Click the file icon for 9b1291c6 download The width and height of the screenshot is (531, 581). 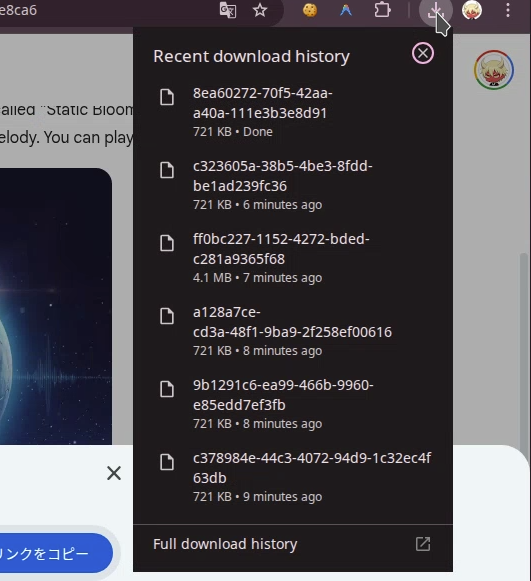(x=167, y=389)
